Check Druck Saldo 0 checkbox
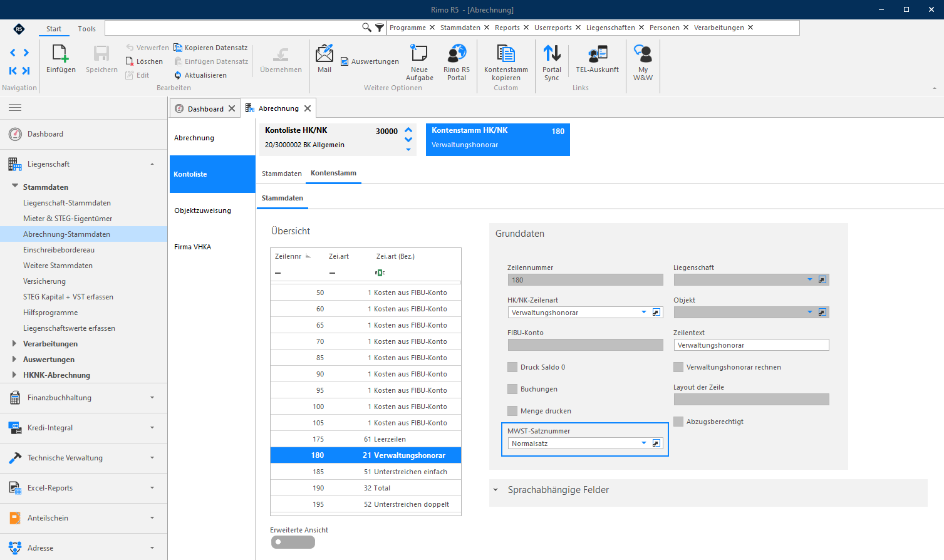Screen dimensions: 944x560 (x=512, y=367)
